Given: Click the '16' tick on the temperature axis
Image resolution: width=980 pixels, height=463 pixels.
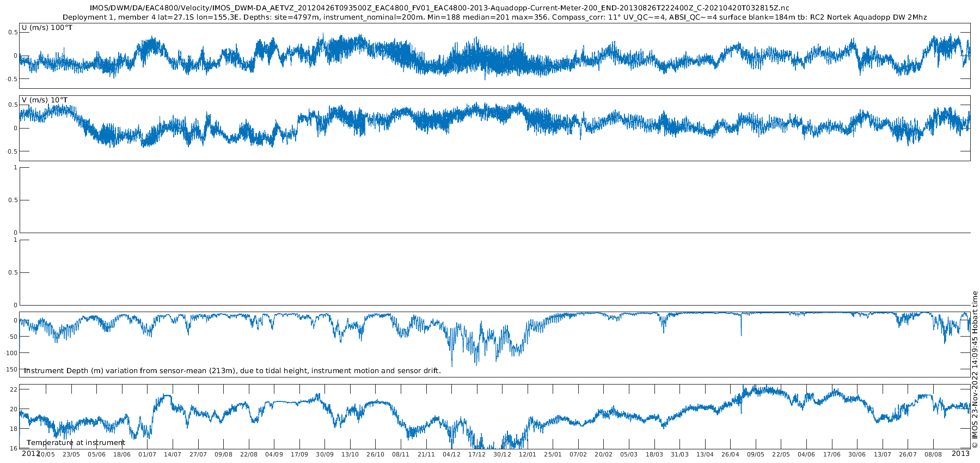Looking at the screenshot, I should (14, 449).
